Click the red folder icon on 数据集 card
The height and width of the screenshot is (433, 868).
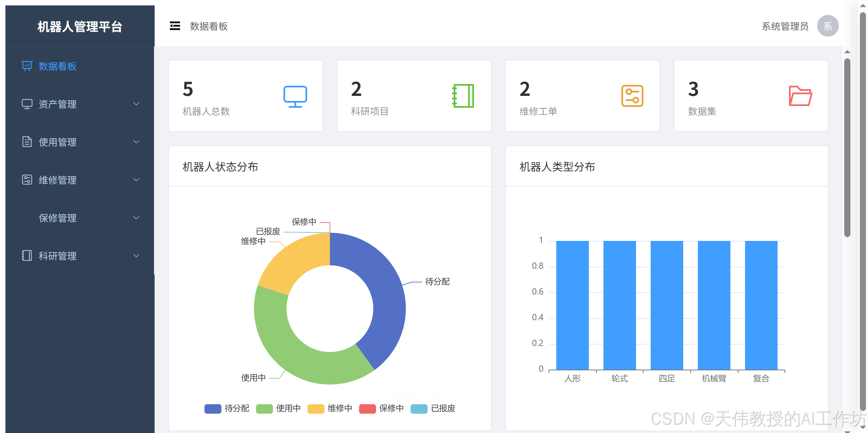click(801, 96)
